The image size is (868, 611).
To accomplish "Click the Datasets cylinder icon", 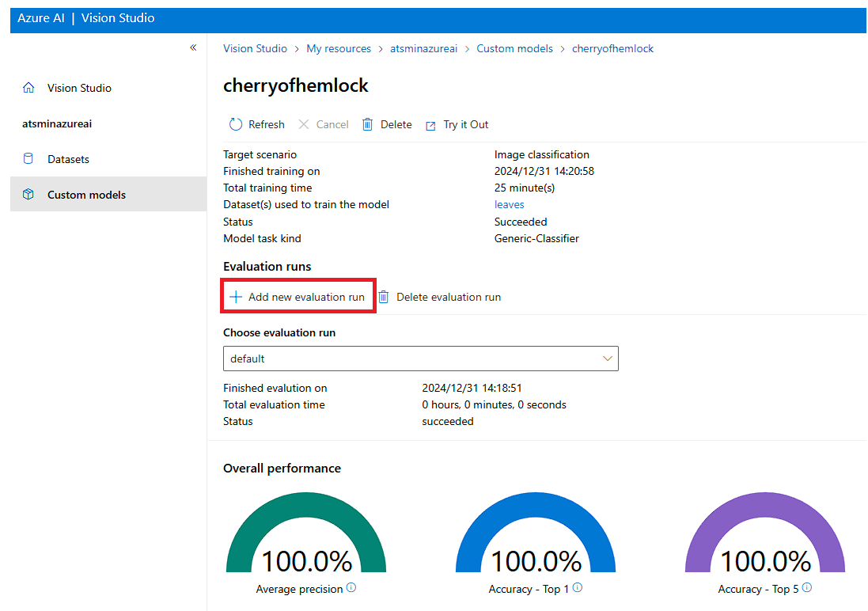I will click(x=28, y=159).
